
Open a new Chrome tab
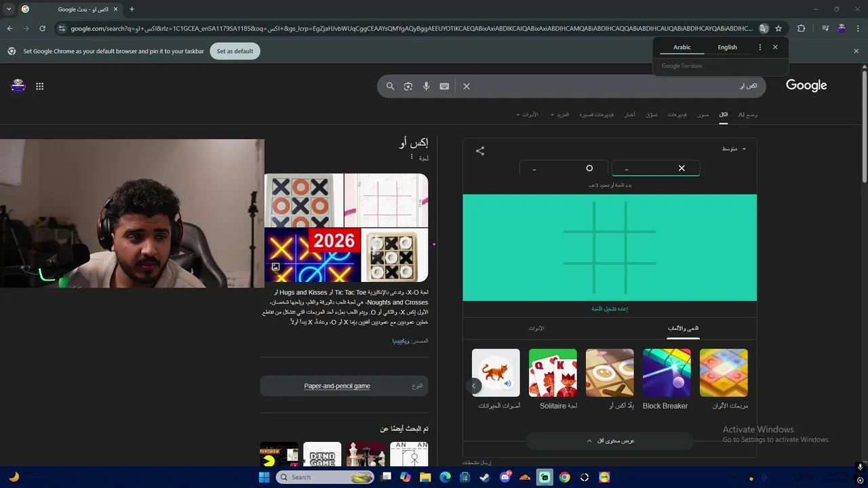click(x=132, y=9)
